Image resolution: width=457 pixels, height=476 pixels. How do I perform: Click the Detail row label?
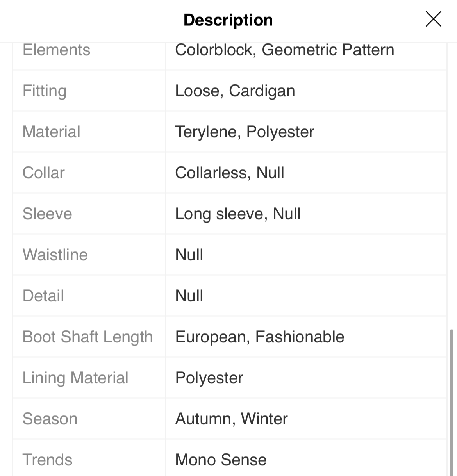click(43, 296)
